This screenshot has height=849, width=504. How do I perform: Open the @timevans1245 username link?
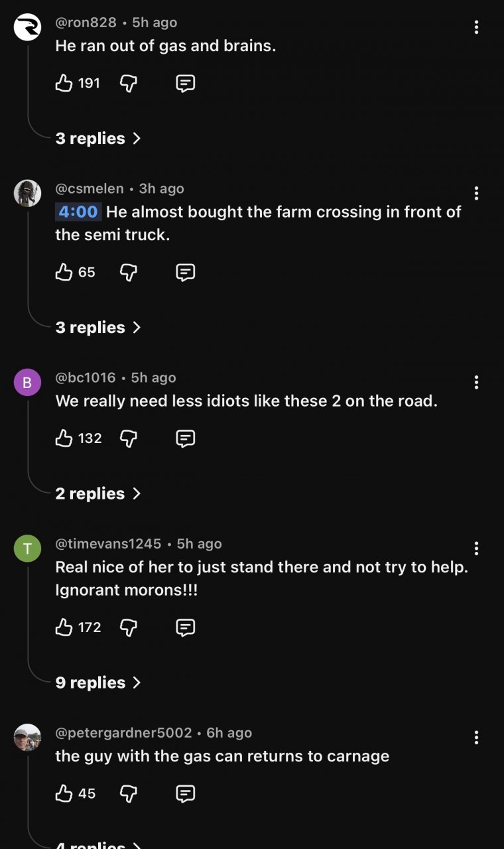108,544
